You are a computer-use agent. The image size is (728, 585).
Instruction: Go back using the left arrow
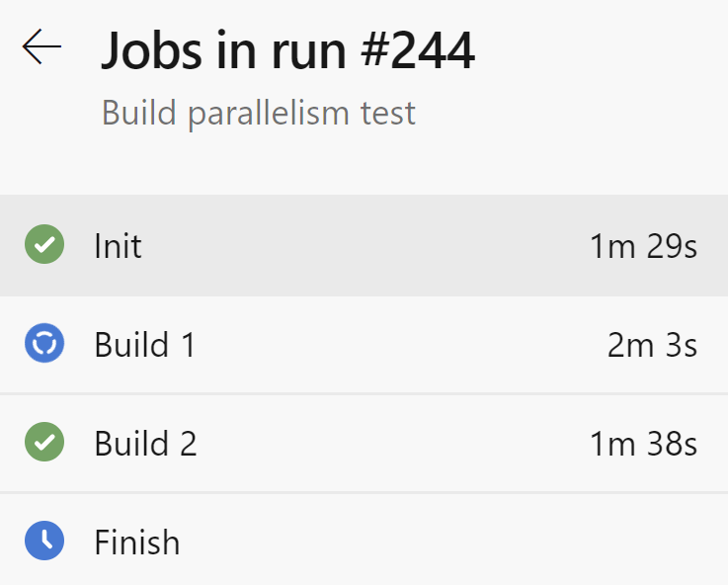point(41,46)
